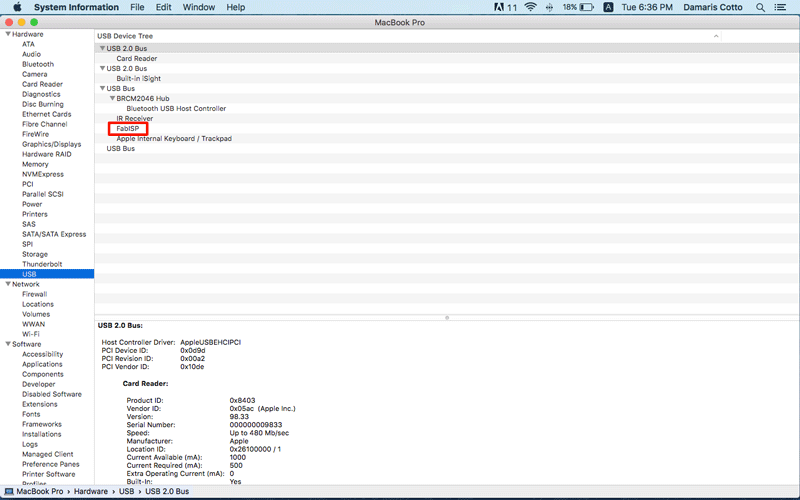Select Graphics/Displays in sidebar

tap(52, 144)
